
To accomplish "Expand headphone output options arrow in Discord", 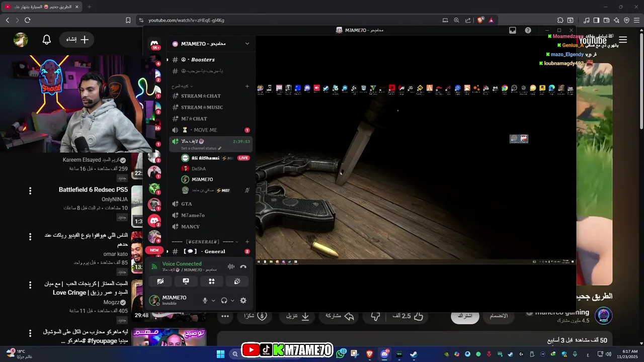I will pos(232,301).
